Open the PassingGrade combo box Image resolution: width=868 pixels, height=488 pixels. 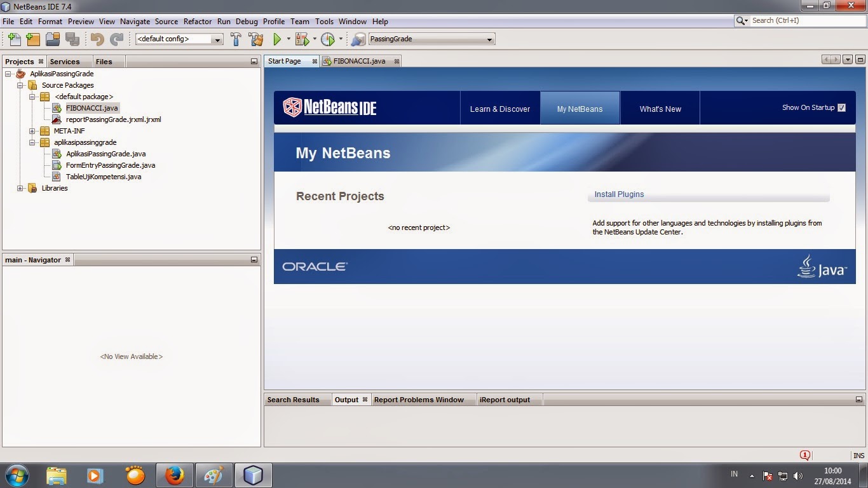click(x=431, y=39)
